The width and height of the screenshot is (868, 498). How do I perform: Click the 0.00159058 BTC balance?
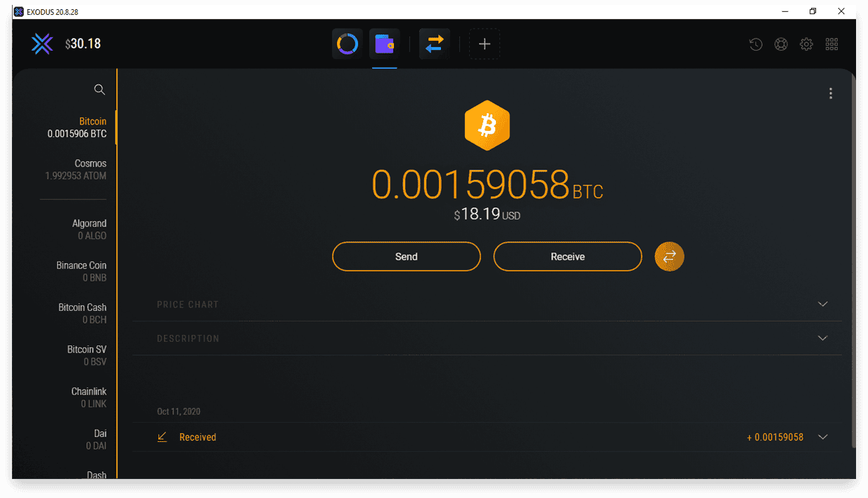click(x=487, y=186)
